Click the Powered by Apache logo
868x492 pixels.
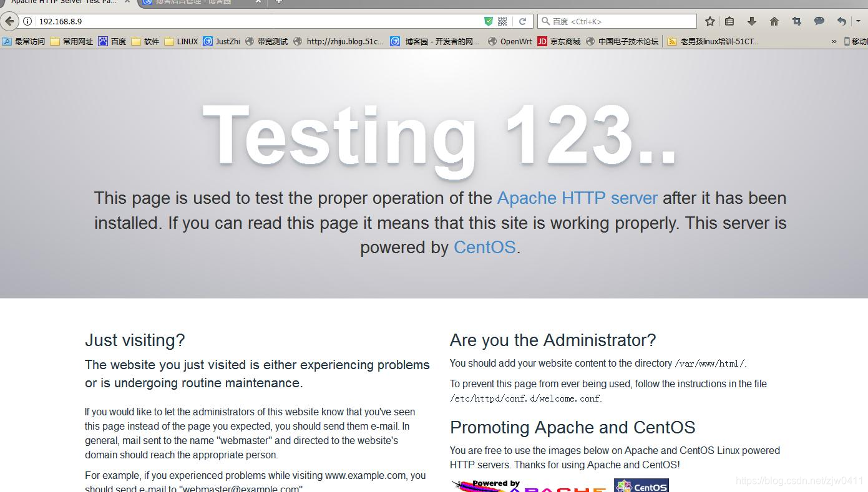tap(528, 486)
